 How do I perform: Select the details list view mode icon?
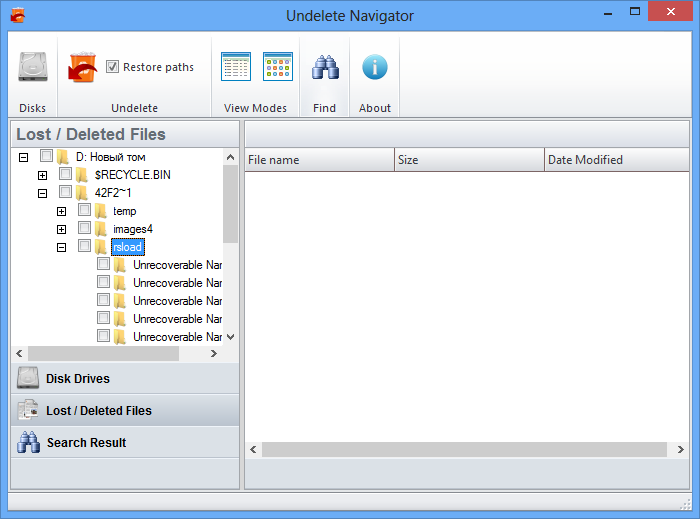click(x=236, y=66)
